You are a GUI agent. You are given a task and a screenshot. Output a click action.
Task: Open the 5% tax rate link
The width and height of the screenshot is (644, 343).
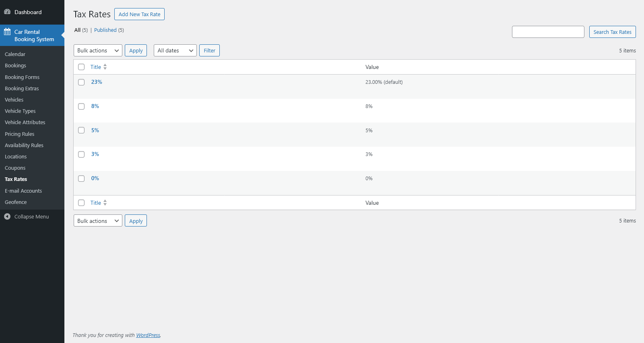pos(95,130)
